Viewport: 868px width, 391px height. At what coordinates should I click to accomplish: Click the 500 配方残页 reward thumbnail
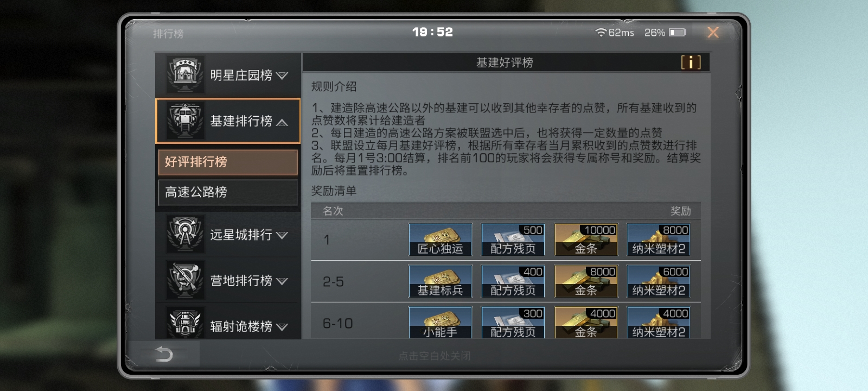(x=513, y=239)
